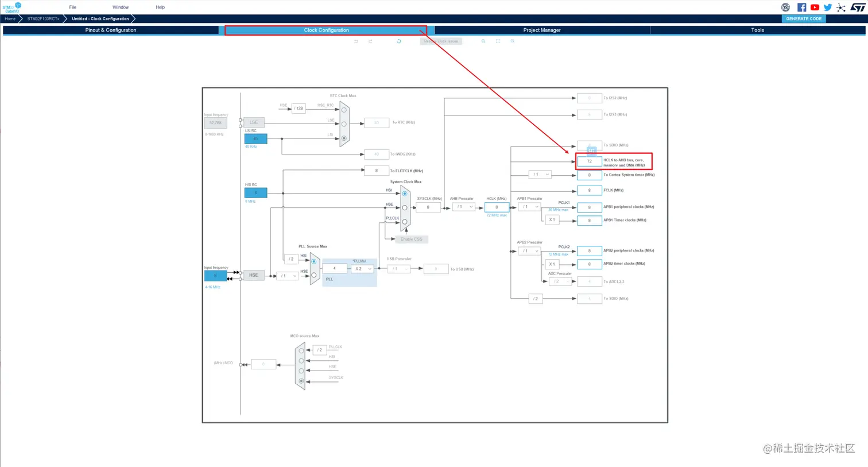
Task: Switch to Clock Configuration tab
Action: [x=326, y=30]
